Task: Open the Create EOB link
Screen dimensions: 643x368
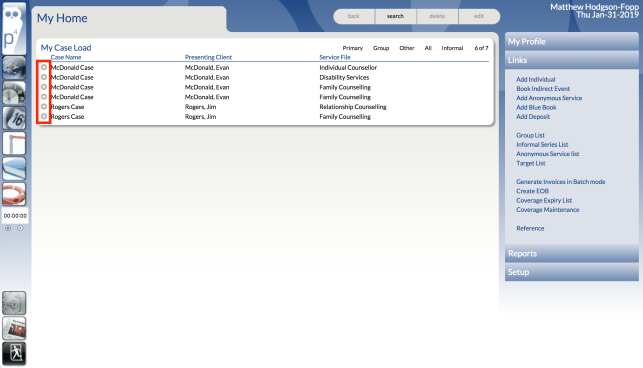Action: [x=532, y=191]
